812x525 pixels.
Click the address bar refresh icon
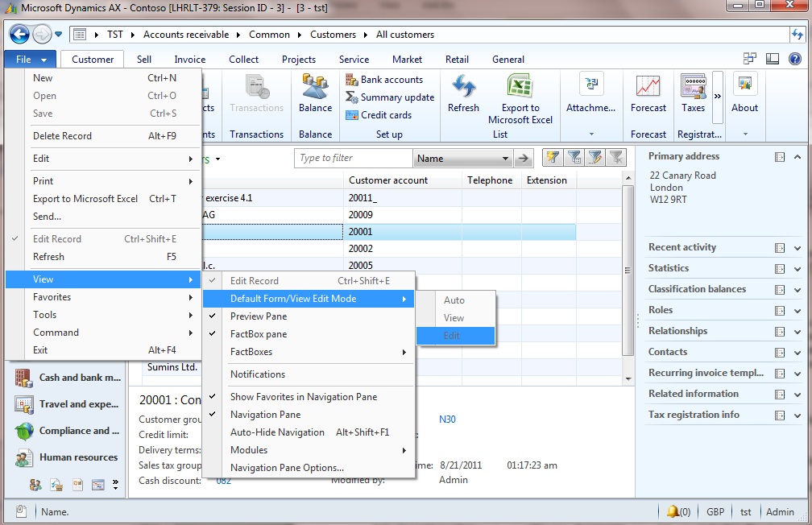797,35
